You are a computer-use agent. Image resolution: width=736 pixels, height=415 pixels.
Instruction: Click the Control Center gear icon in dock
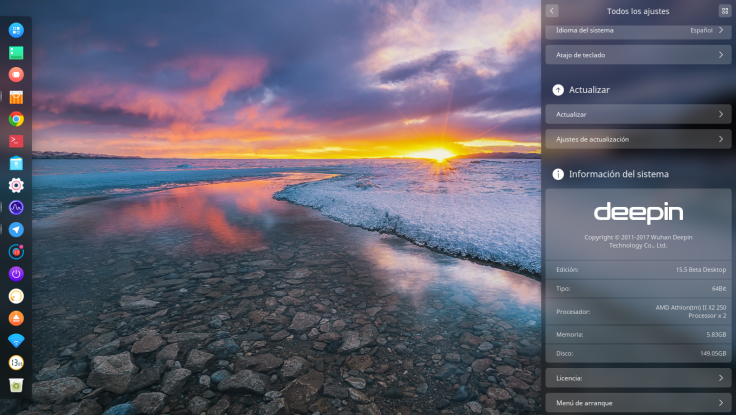[16, 185]
